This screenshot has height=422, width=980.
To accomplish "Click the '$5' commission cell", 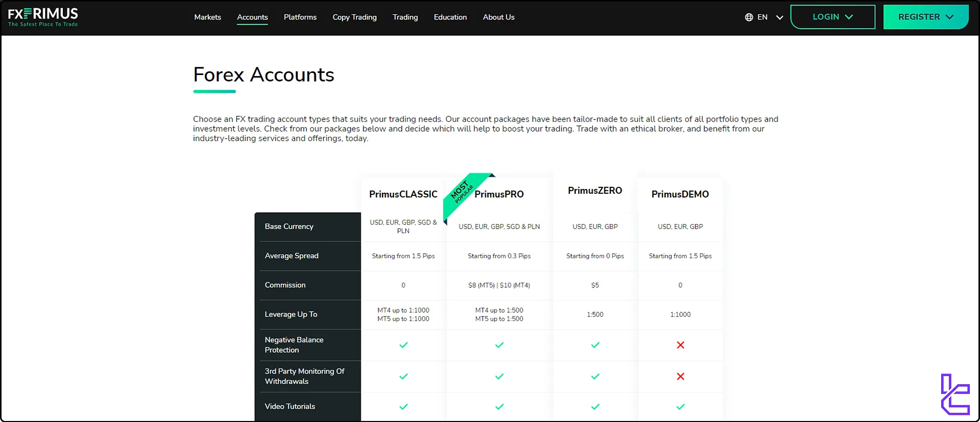I will [595, 285].
